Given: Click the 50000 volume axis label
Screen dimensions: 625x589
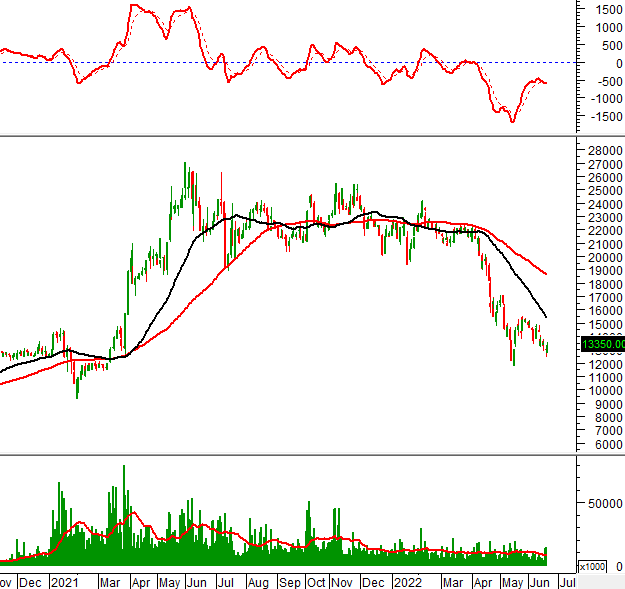Looking at the screenshot, I should click(602, 504).
